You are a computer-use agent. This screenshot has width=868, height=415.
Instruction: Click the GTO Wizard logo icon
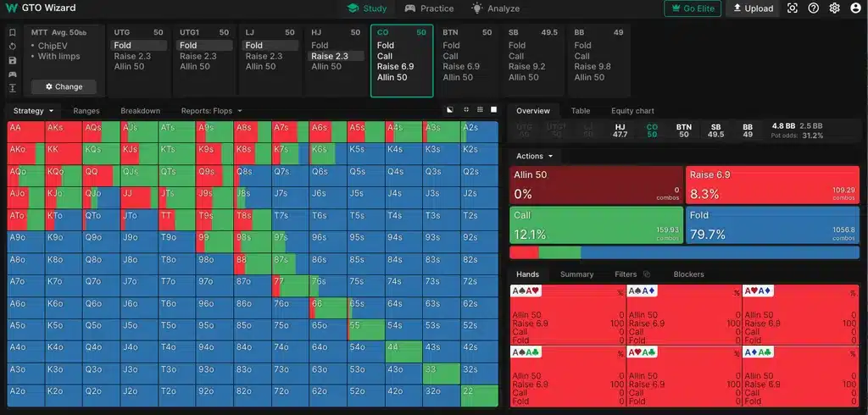(11, 8)
